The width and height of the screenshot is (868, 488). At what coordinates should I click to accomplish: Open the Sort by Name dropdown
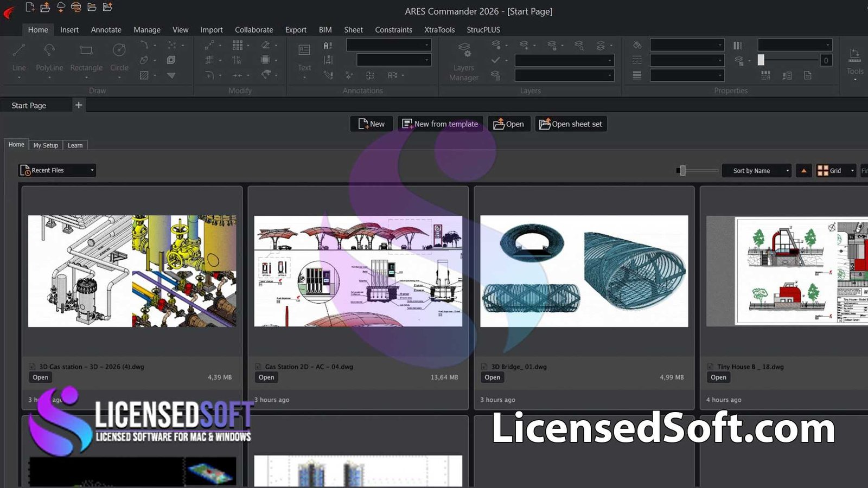pos(756,170)
